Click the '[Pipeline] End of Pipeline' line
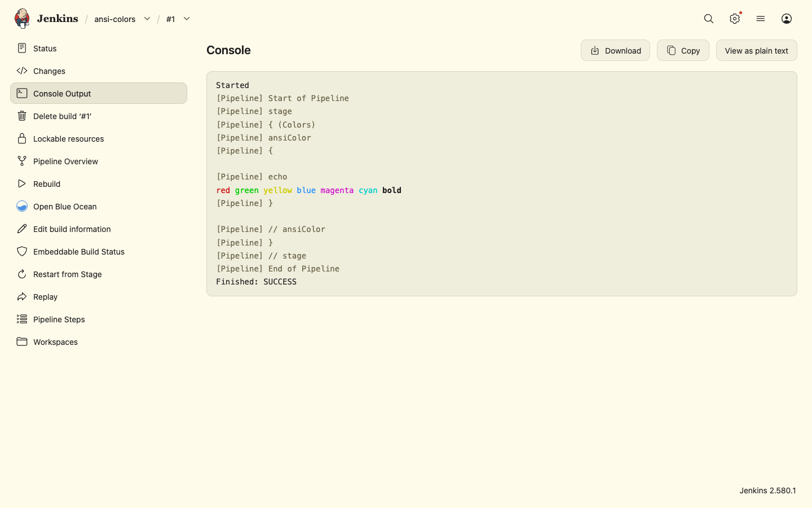812x508 pixels. pyautogui.click(x=278, y=269)
